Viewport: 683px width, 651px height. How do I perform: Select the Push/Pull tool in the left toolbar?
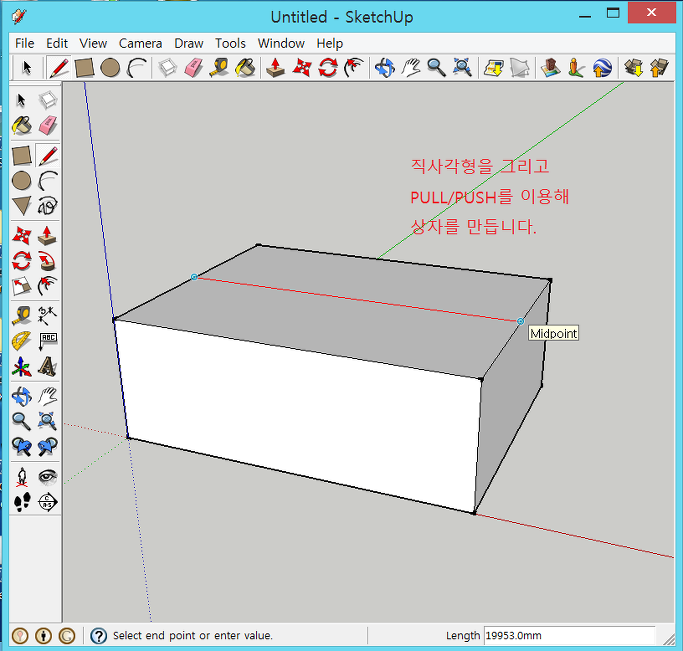tap(47, 236)
